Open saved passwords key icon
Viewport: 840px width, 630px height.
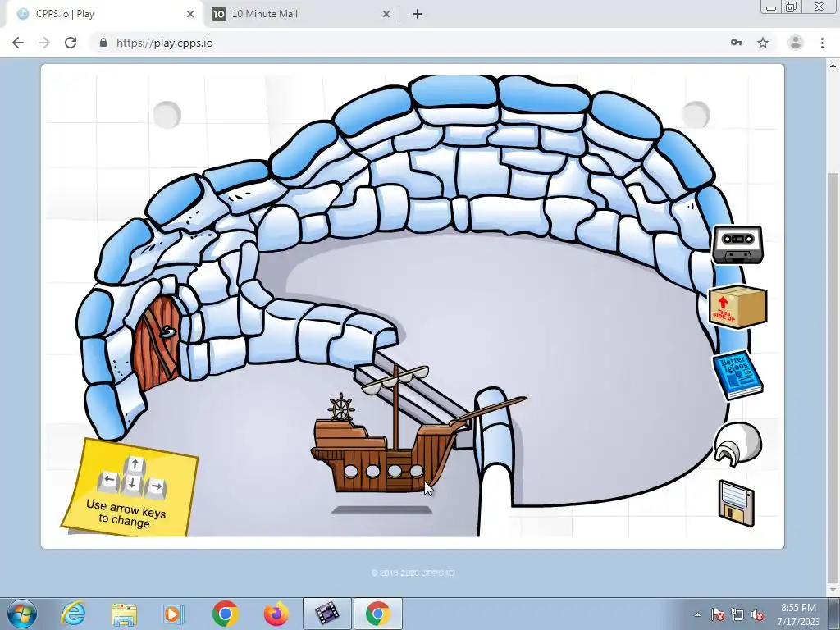click(x=737, y=43)
